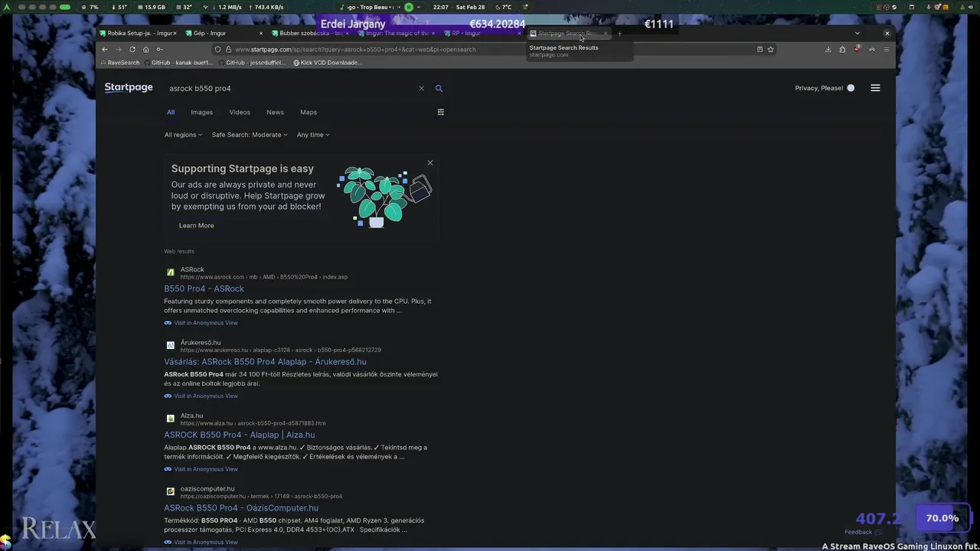Open the Any time filter dropdown
This screenshot has height=551, width=980.
(313, 135)
